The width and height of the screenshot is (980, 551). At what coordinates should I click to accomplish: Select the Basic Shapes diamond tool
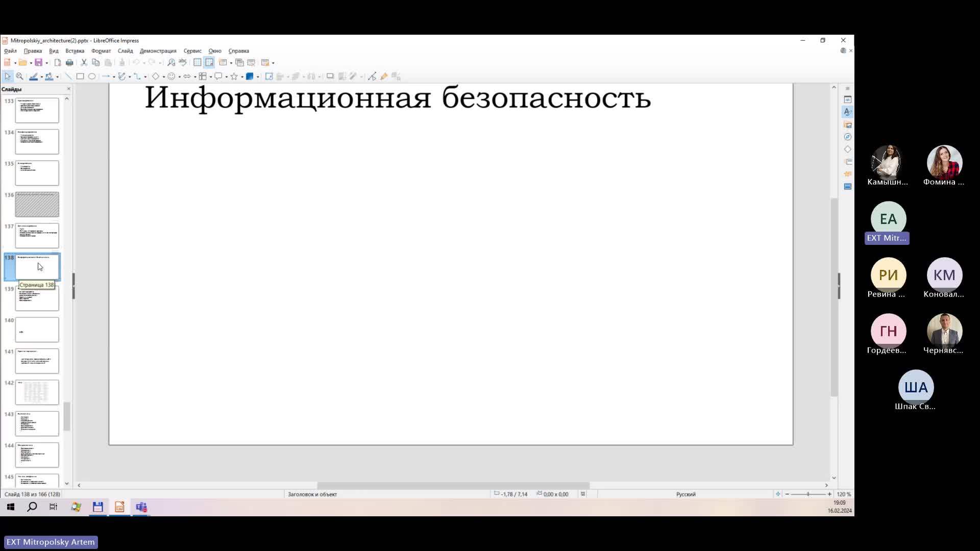point(156,77)
